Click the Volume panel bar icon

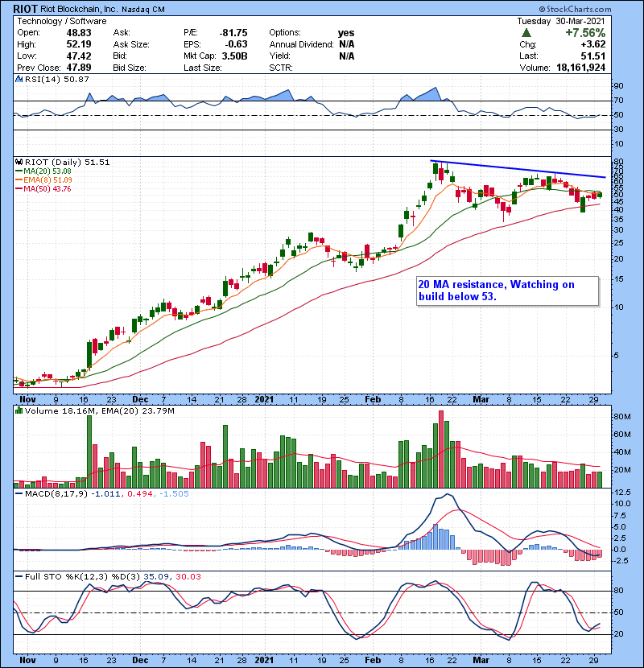(19, 410)
